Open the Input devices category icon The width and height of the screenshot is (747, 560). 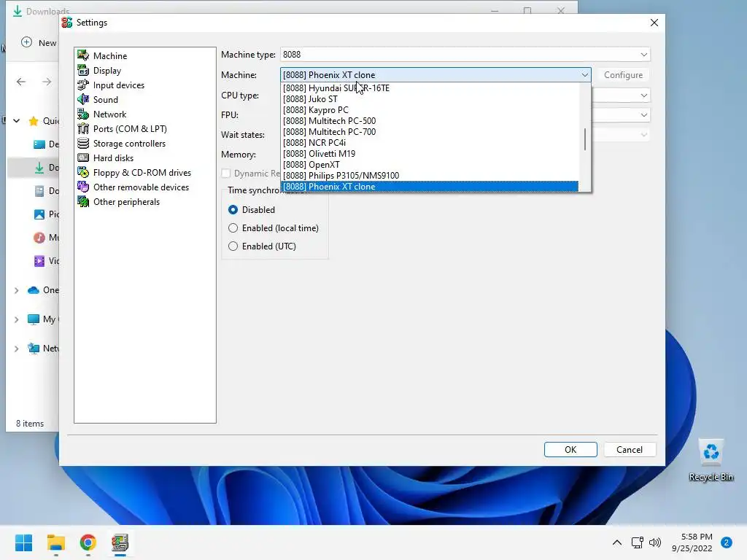pyautogui.click(x=83, y=85)
